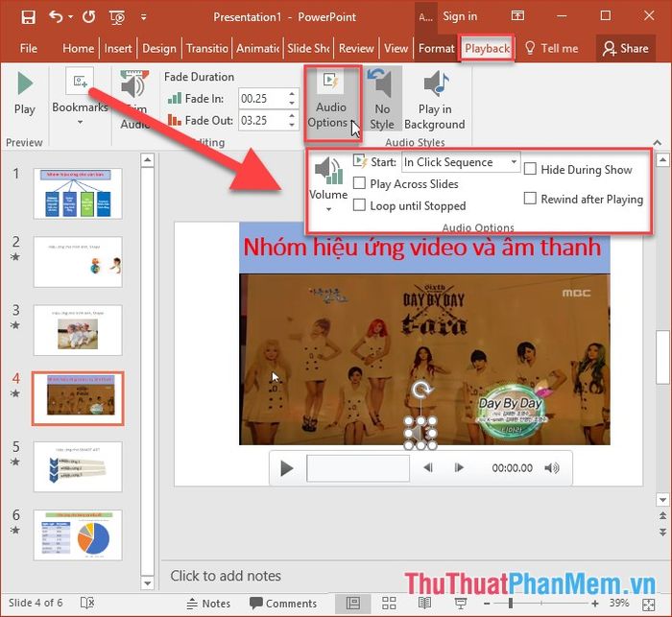Click the spell check status icon
672x617 pixels.
pyautogui.click(x=87, y=603)
